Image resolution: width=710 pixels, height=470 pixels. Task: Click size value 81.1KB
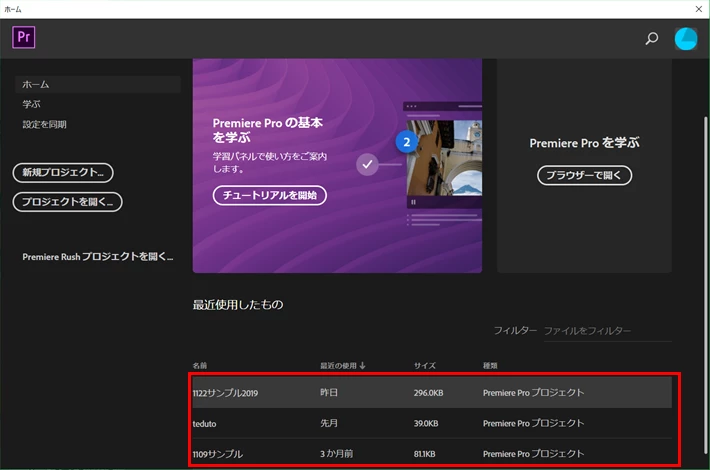424,454
